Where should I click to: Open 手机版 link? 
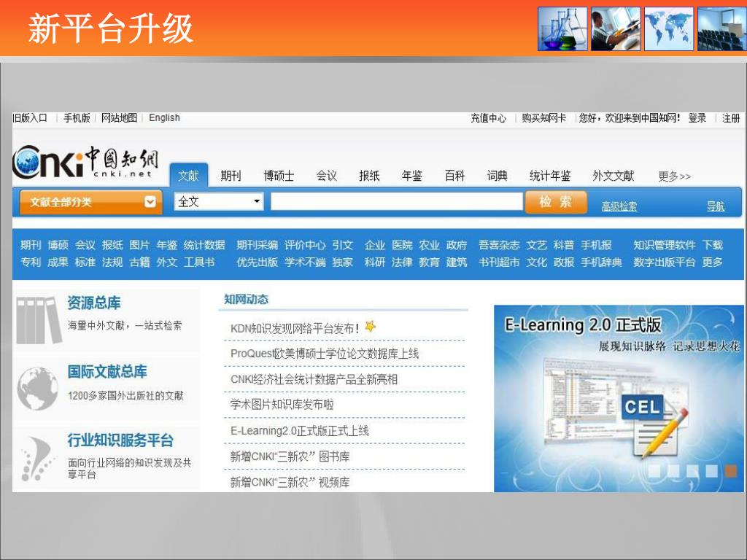click(77, 117)
